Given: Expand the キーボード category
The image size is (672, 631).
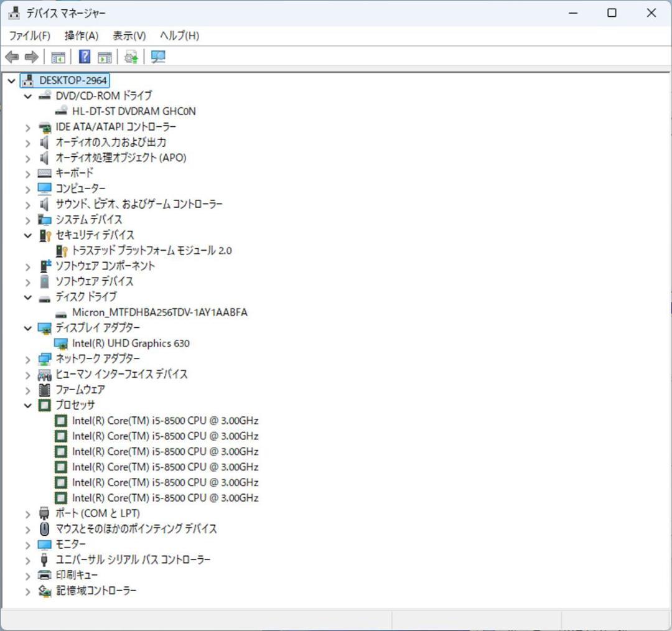Looking at the screenshot, I should click(27, 173).
